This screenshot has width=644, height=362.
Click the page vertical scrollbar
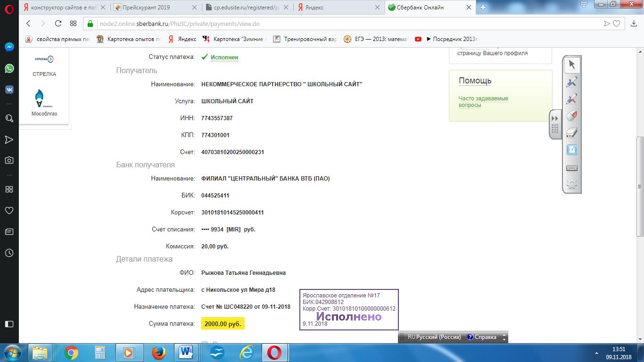coord(640,186)
